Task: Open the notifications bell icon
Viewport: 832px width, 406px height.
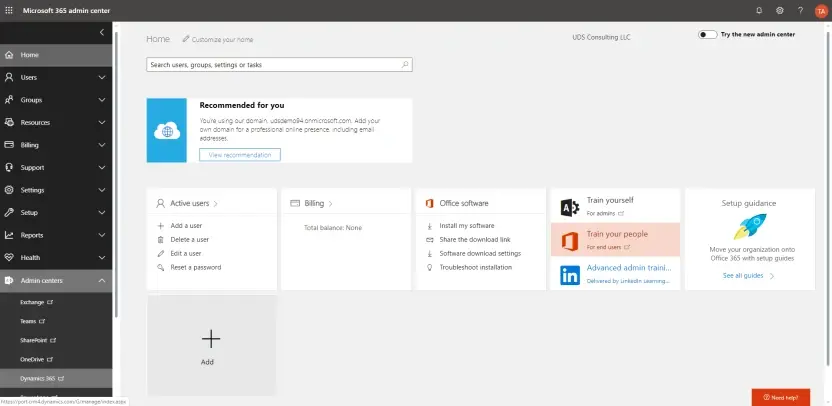Action: coord(759,10)
